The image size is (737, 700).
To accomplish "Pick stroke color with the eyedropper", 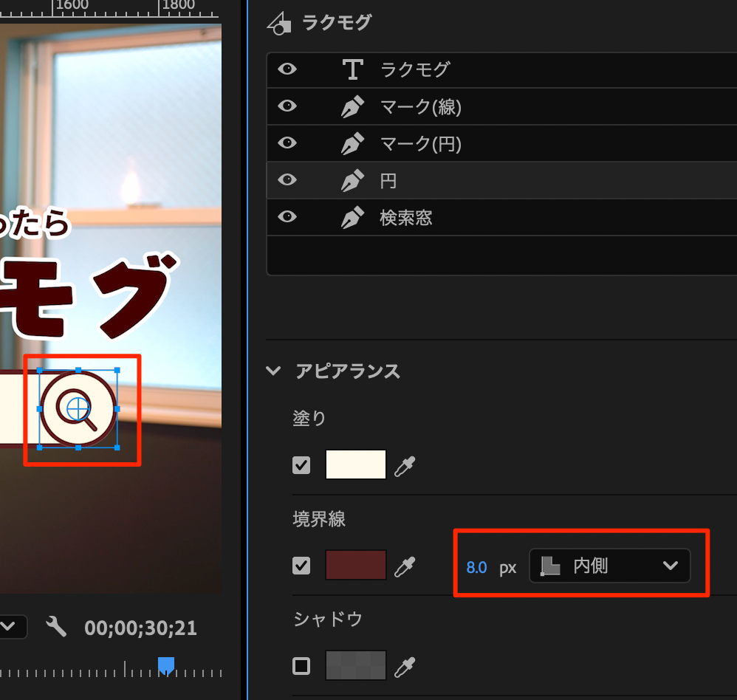I will 404,566.
